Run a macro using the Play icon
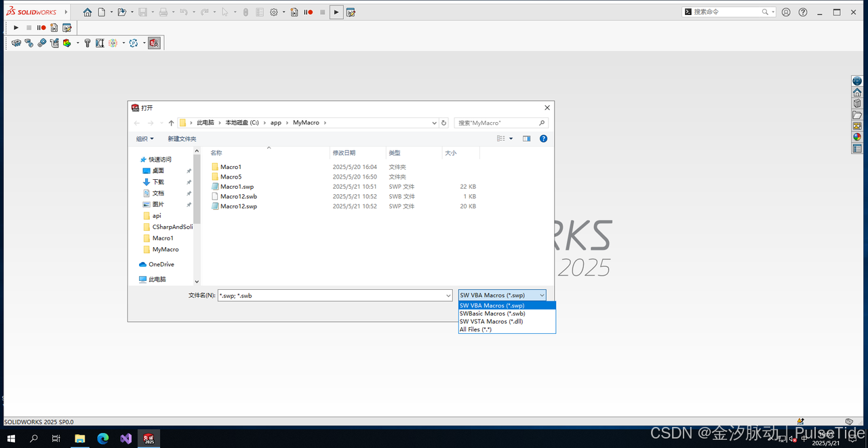868x448 pixels. point(16,27)
